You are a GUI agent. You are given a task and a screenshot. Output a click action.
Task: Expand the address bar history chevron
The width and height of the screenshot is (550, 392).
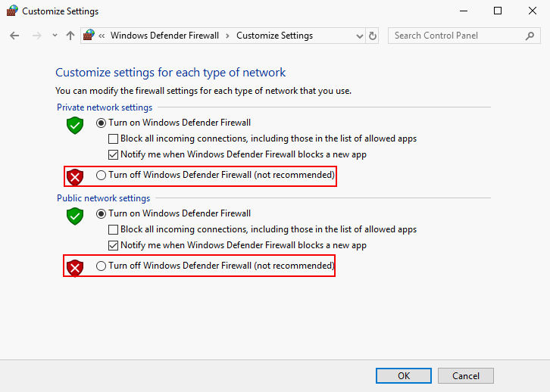point(360,36)
